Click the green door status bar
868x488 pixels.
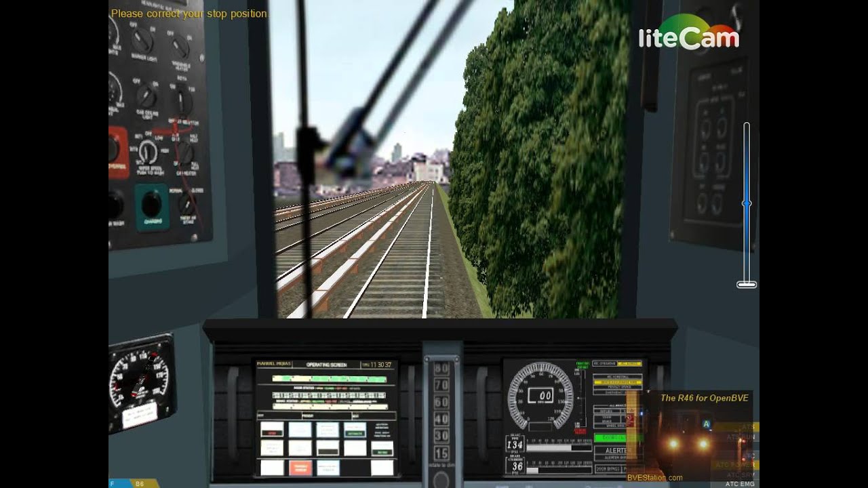pyautogui.click(x=329, y=380)
